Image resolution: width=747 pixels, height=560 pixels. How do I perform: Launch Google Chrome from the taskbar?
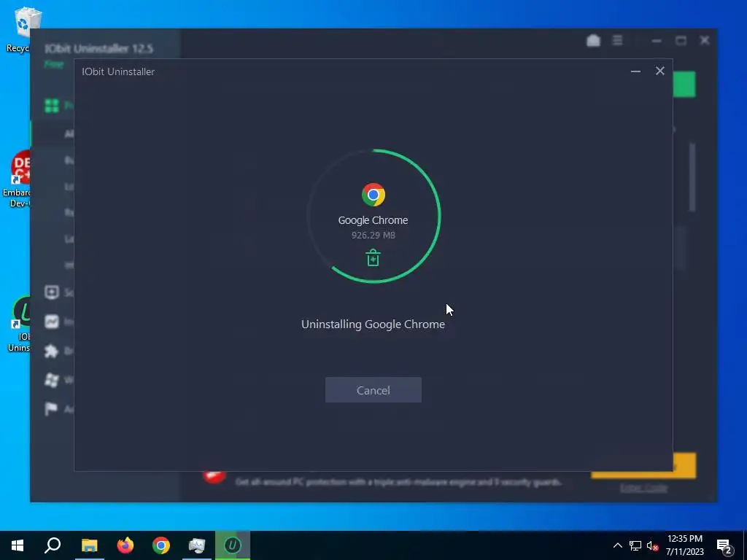point(161,545)
